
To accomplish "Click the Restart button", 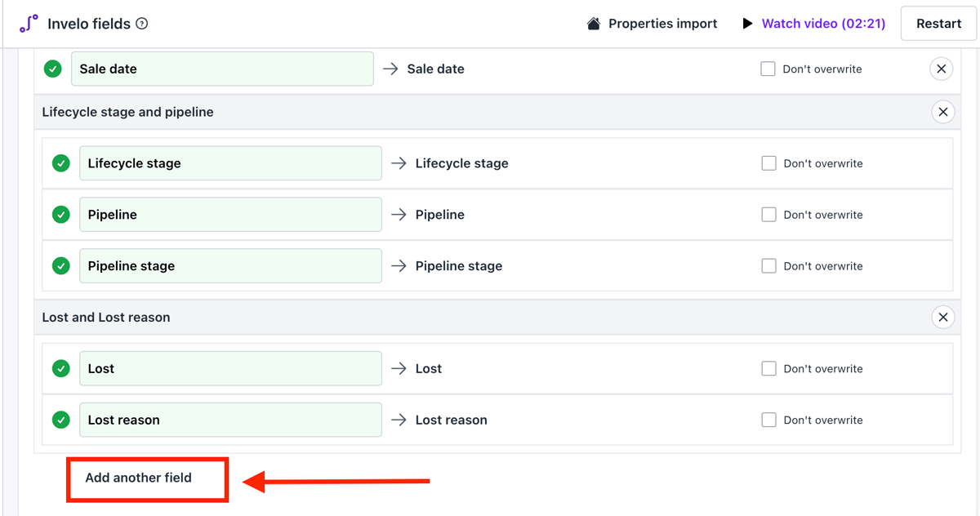I will [938, 24].
